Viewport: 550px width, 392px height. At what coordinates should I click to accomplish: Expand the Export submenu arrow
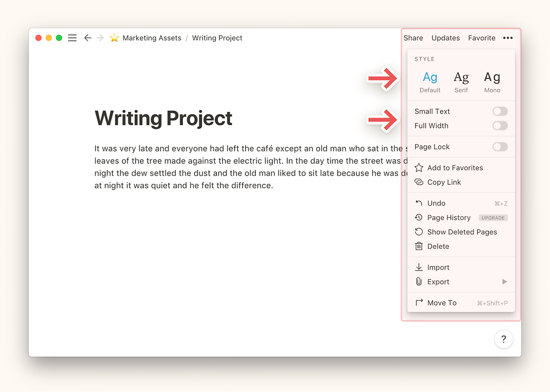pos(505,282)
